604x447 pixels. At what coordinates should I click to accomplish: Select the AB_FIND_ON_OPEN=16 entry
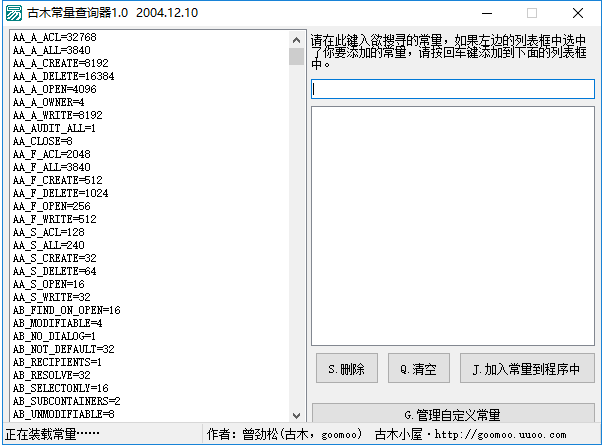[x=67, y=310]
